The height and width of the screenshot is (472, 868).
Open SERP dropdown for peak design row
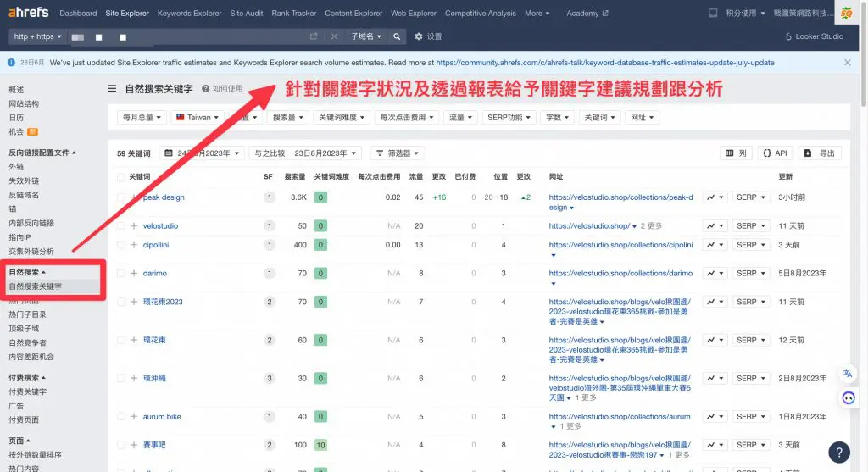tap(751, 197)
